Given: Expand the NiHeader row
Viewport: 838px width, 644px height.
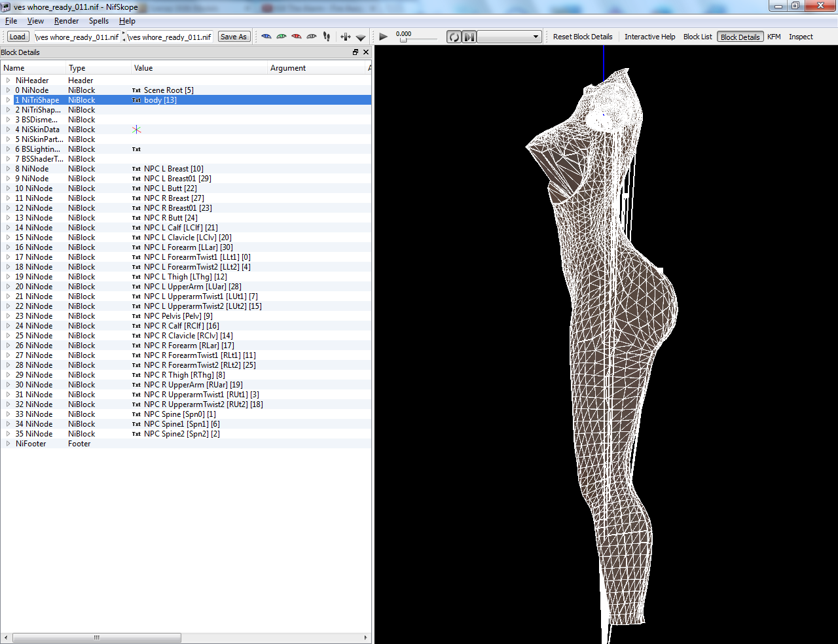Looking at the screenshot, I should pyautogui.click(x=8, y=80).
